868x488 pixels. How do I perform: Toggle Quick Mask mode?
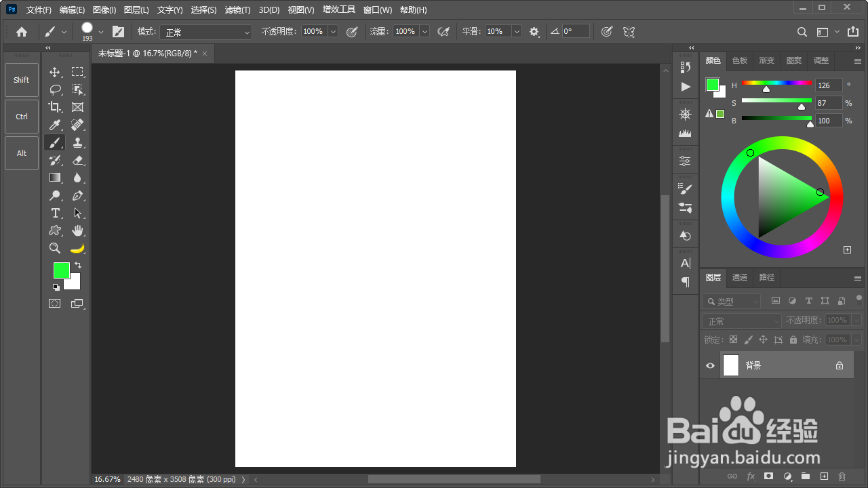click(x=55, y=304)
